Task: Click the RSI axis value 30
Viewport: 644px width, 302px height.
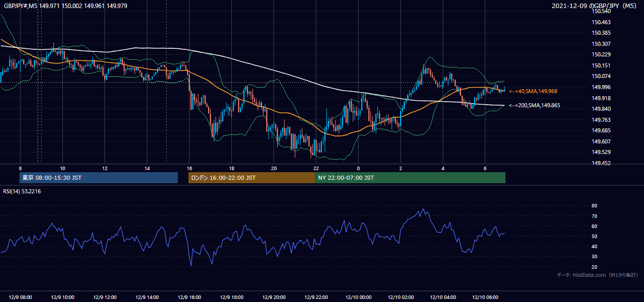Action: pyautogui.click(x=594, y=257)
